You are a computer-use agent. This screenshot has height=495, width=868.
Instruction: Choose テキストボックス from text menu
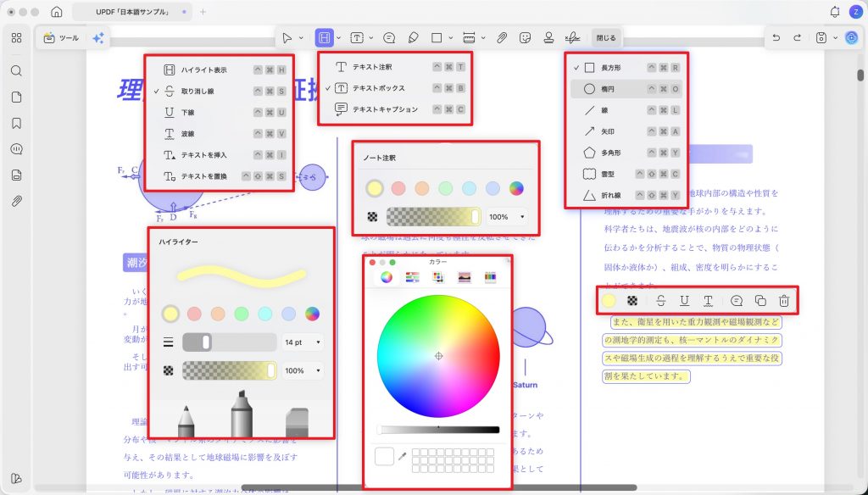tap(395, 87)
